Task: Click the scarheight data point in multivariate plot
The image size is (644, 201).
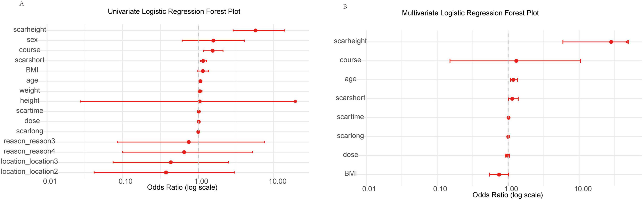Action: point(611,42)
